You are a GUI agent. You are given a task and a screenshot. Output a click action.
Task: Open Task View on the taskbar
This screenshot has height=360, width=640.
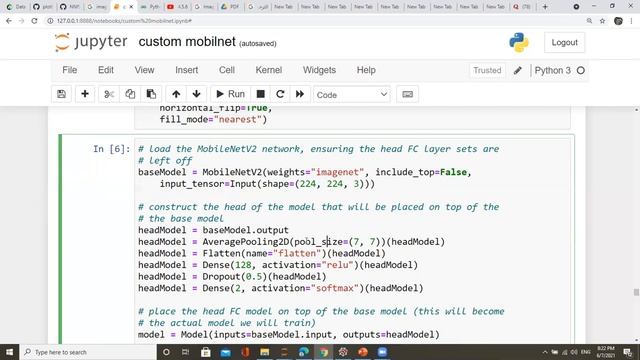click(x=185, y=352)
